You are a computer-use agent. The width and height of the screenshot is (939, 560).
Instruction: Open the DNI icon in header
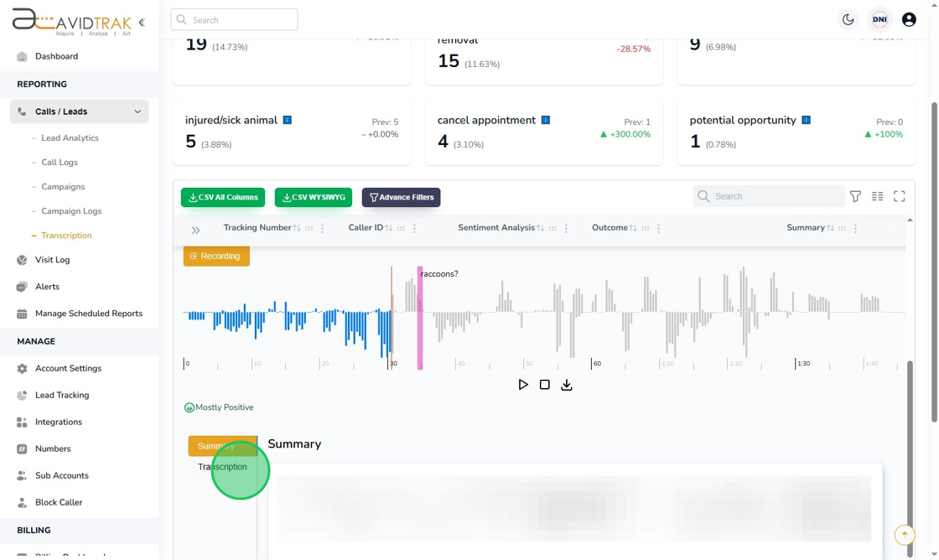coord(879,20)
